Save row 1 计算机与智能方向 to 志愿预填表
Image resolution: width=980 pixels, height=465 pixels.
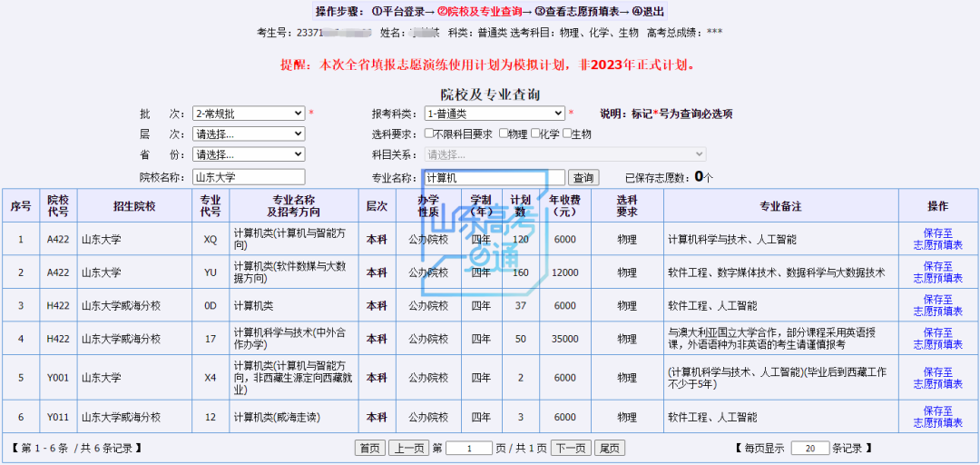click(937, 240)
